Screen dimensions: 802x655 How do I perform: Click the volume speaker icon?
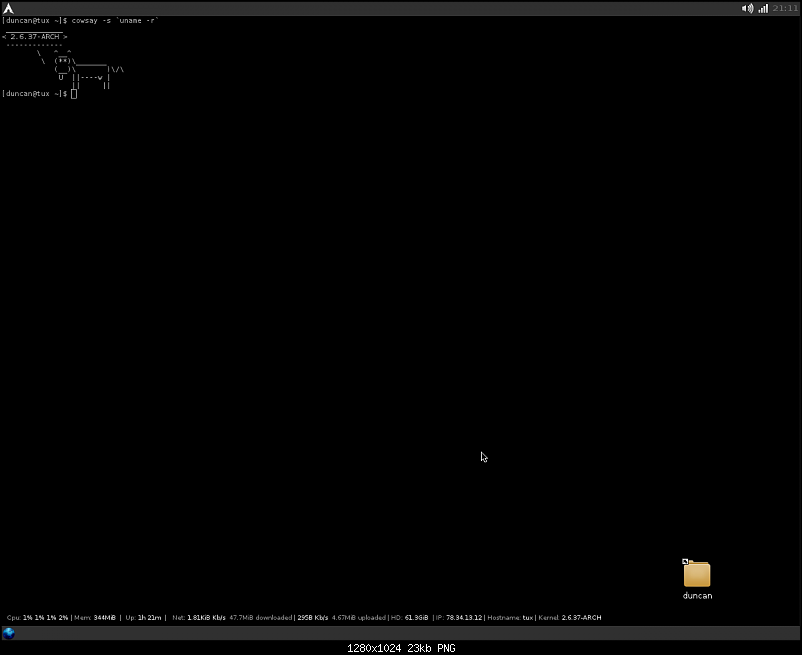tap(747, 8)
